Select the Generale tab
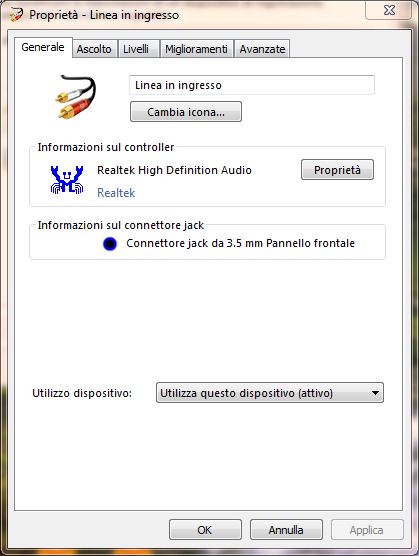 click(43, 47)
